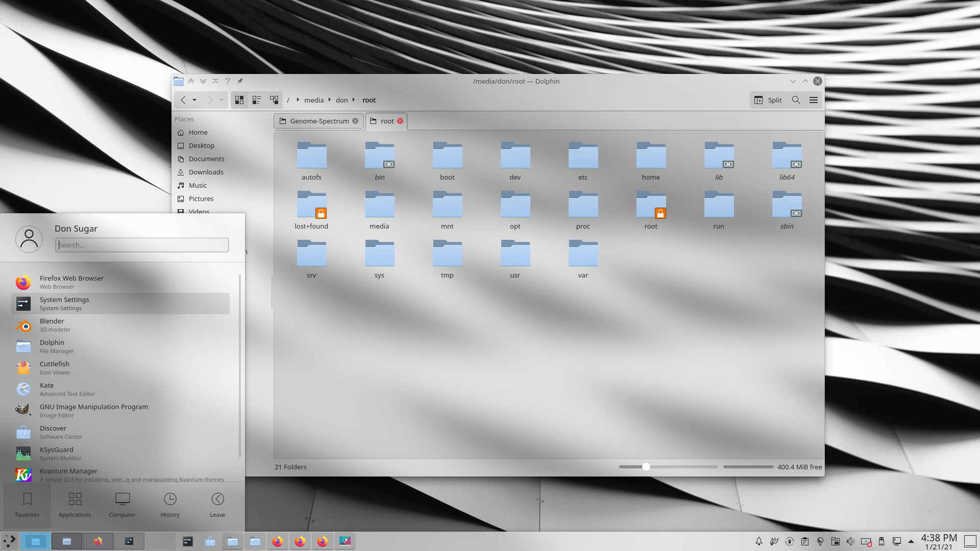Open the back history dropdown arrow
Viewport: 980px width, 551px height.
click(x=194, y=100)
